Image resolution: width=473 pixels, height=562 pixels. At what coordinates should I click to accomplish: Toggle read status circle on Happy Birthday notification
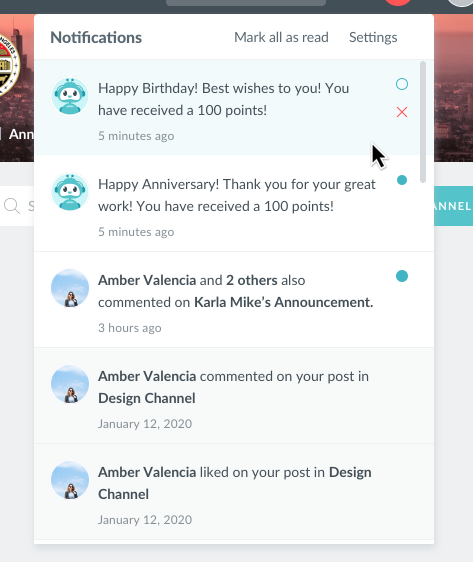click(x=402, y=84)
